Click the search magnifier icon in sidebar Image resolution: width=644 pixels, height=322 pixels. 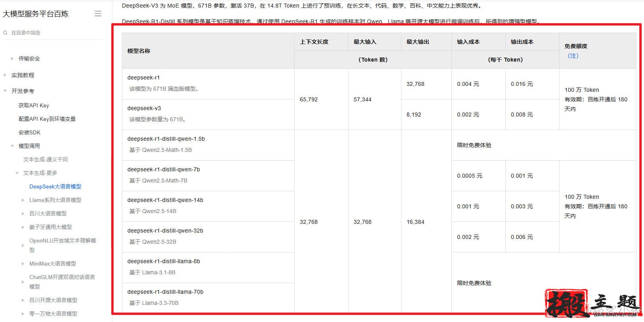coord(5,33)
